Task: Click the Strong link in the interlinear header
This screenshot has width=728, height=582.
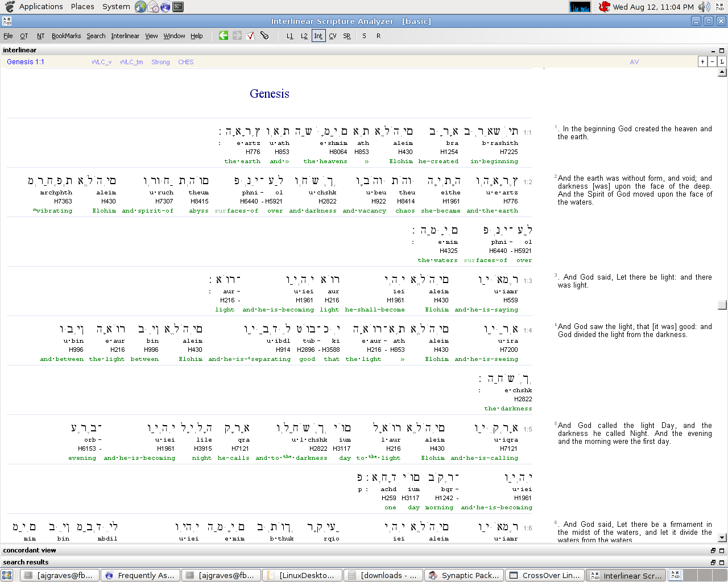Action: [160, 62]
